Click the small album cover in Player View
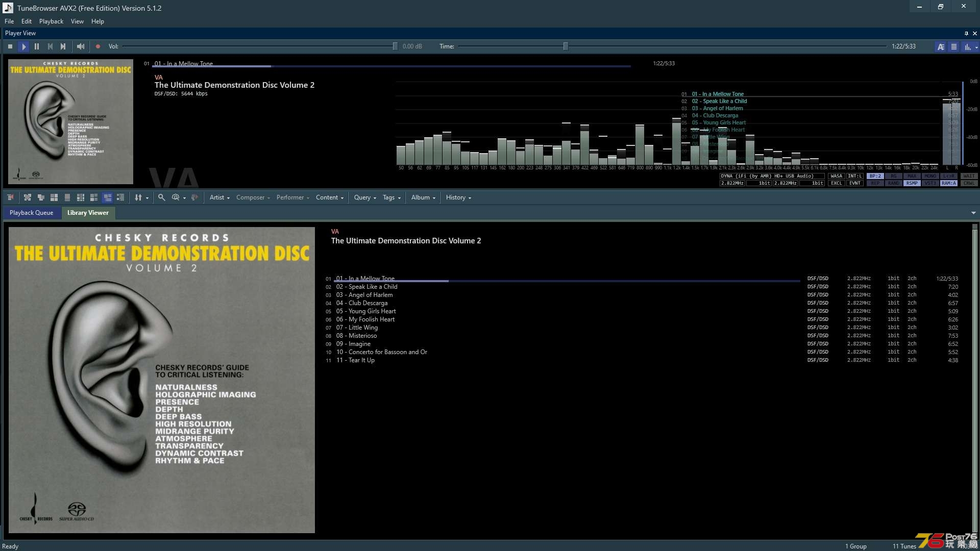Viewport: 980px width, 551px height. [x=70, y=121]
